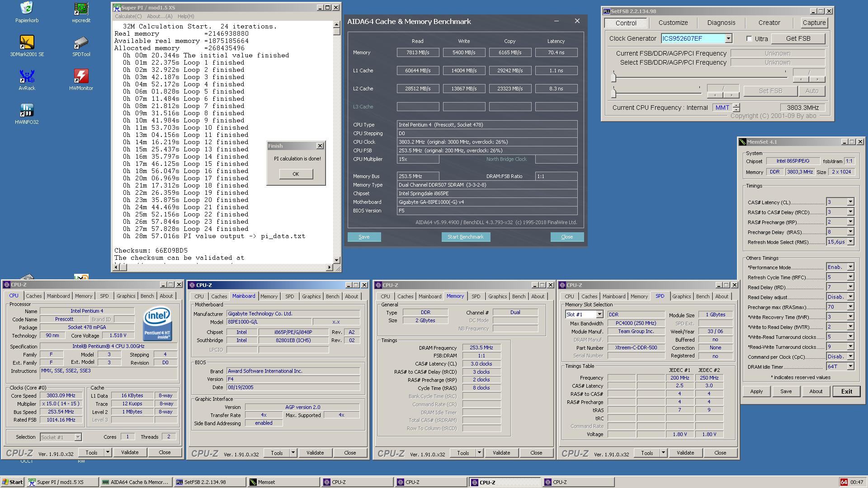The width and height of the screenshot is (868, 488).
Task: Click the CPU-Z icon in first CPU-Z window title
Action: [7, 285]
